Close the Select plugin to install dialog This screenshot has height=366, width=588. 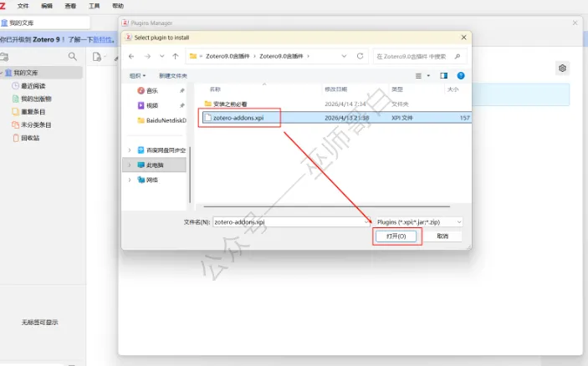464,38
